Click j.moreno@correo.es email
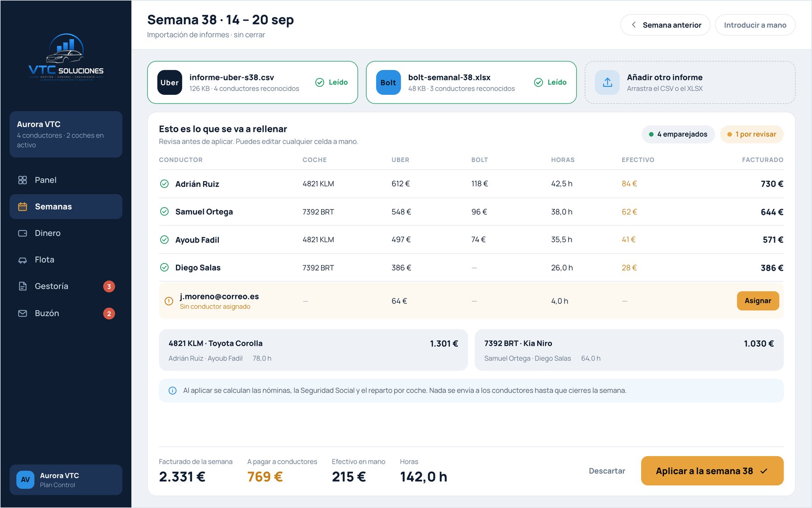The width and height of the screenshot is (812, 508). pyautogui.click(x=219, y=297)
